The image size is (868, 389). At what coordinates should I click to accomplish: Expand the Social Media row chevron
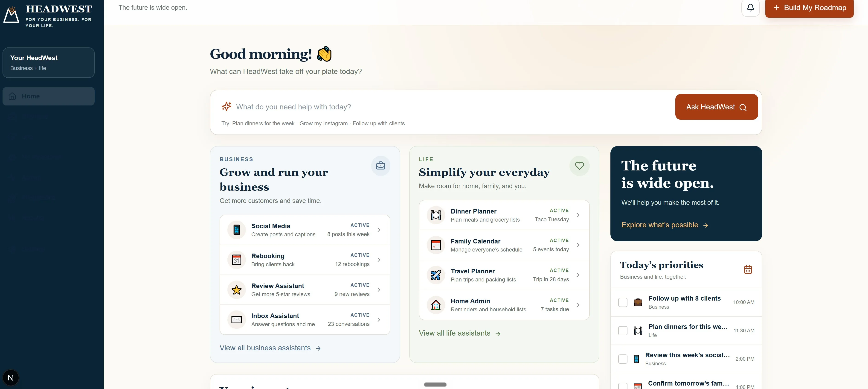click(379, 230)
